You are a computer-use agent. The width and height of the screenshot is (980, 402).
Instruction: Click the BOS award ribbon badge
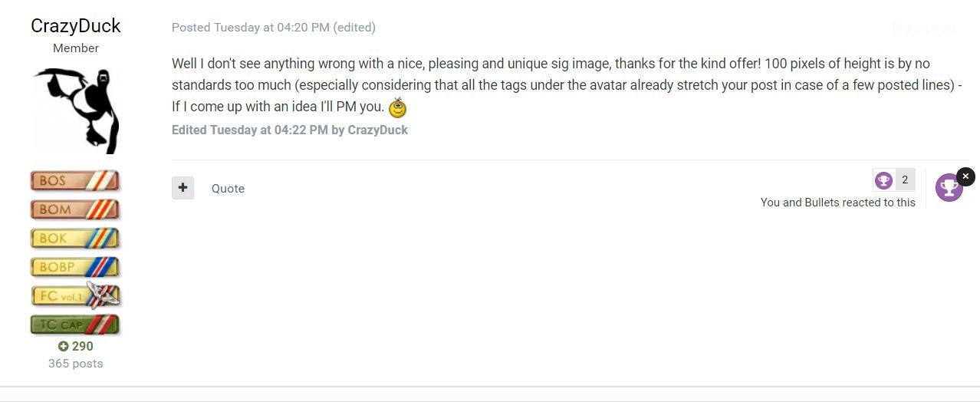tap(75, 181)
